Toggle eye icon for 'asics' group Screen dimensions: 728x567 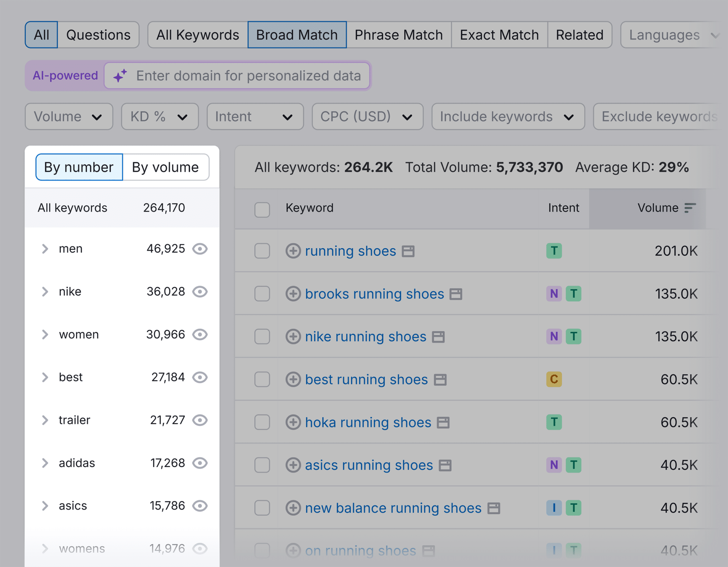pos(200,506)
